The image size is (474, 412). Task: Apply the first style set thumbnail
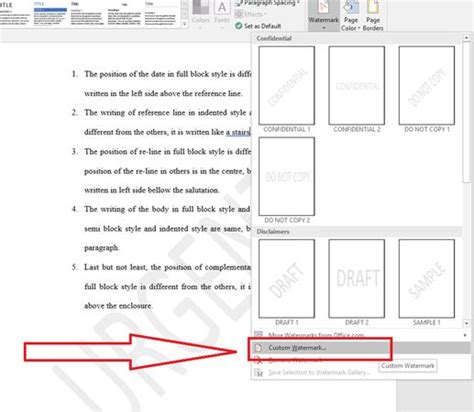click(15, 13)
